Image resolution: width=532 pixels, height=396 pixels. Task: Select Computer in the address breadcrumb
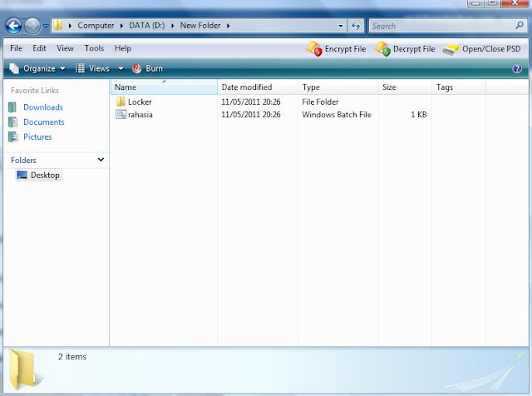coord(96,26)
